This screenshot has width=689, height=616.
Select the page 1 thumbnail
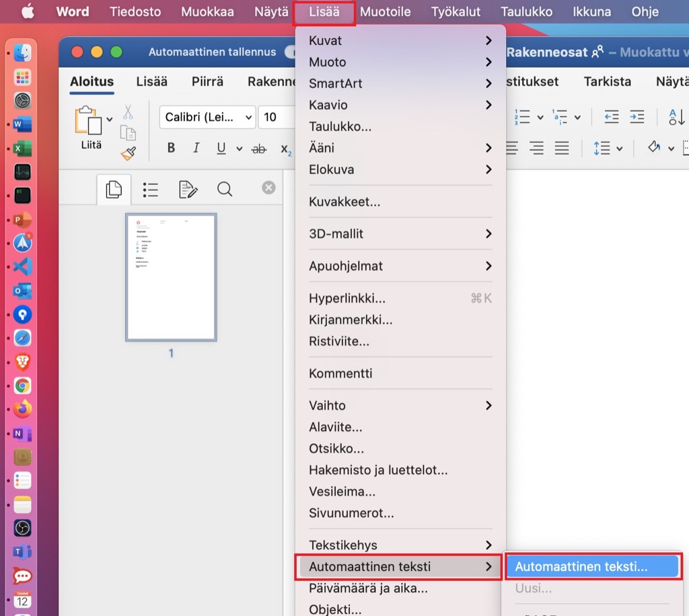171,278
